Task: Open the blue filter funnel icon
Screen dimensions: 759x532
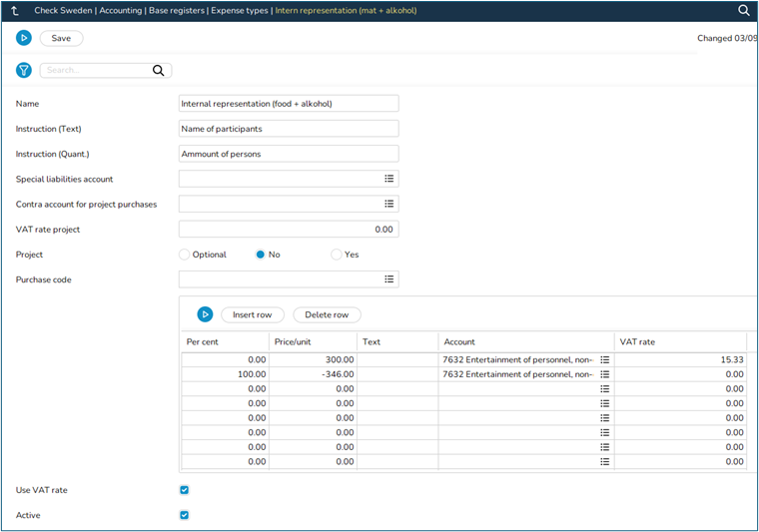Action: click(x=24, y=71)
